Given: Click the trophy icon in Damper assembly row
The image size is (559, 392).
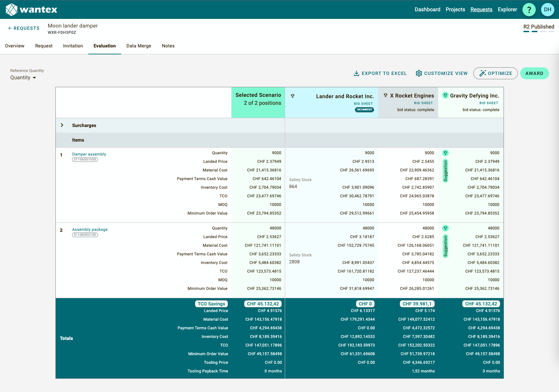Looking at the screenshot, I should pos(445,153).
